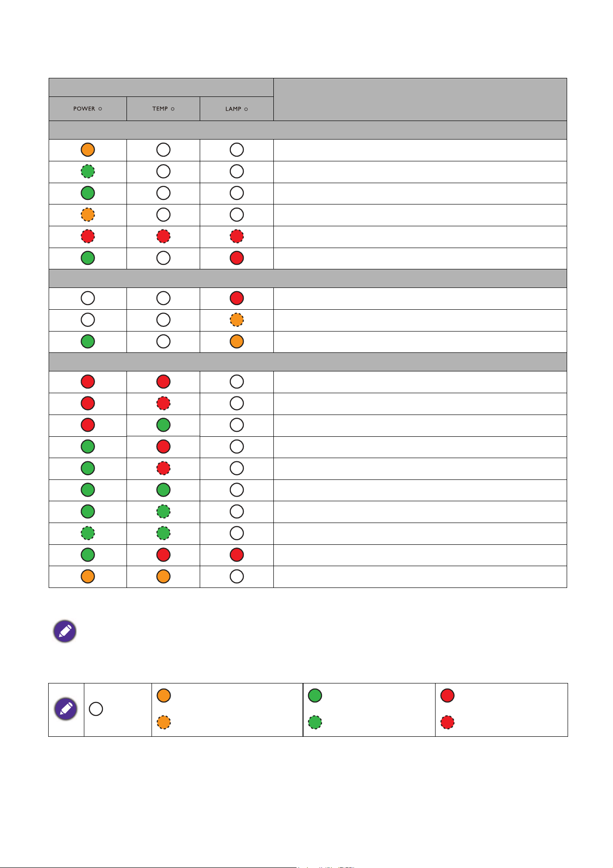This screenshot has width=613, height=868.
Task: Click the legend's flashing green dashed circle
Action: [x=315, y=722]
